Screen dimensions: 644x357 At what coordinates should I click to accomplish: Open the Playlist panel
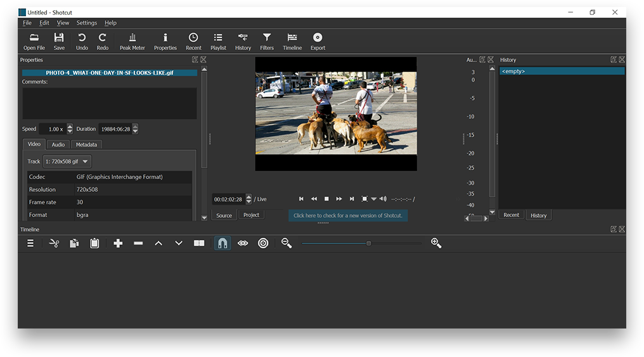[x=218, y=42]
